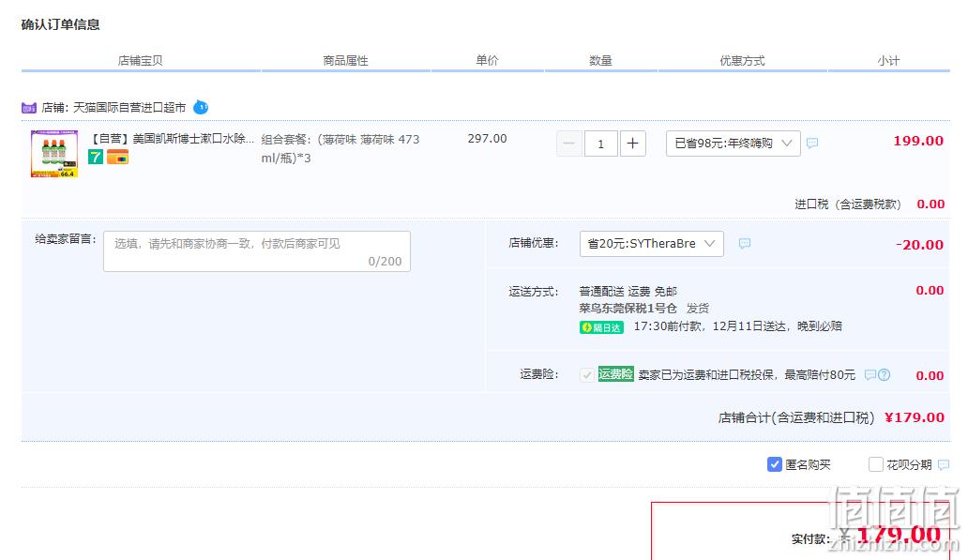
Task: Uncheck the 匿名购买 anonymous purchase checkbox
Action: click(774, 464)
